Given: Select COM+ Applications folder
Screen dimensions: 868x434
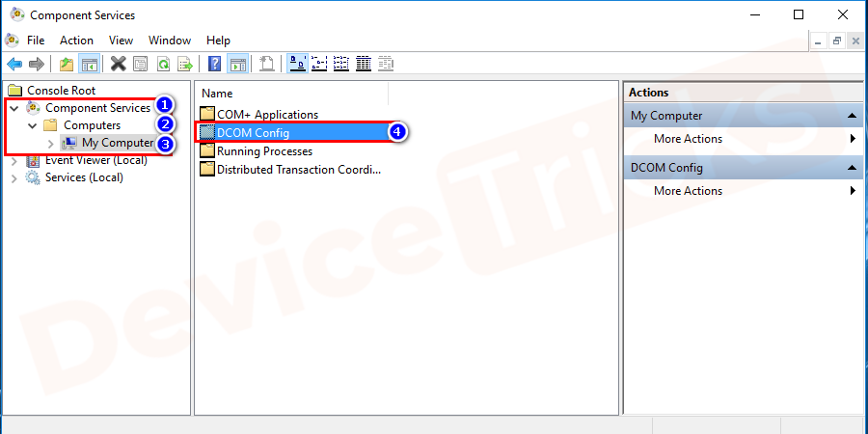Looking at the screenshot, I should pyautogui.click(x=267, y=115).
